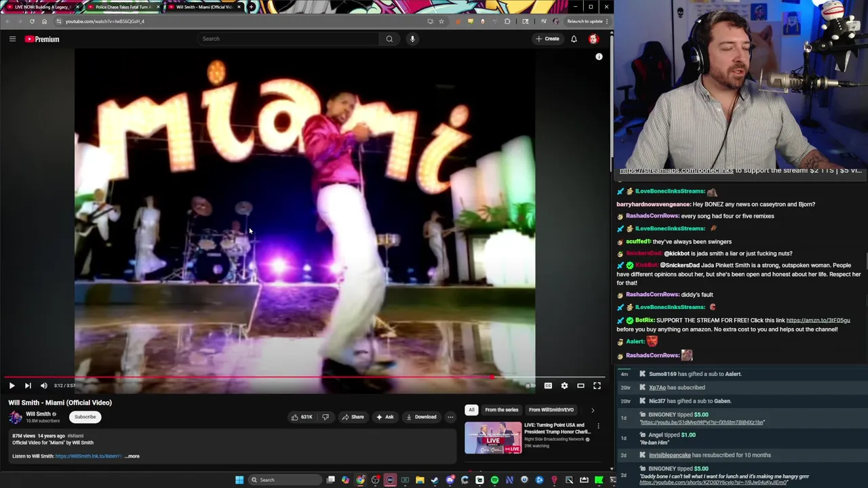This screenshot has width=868, height=488.
Task: Download the video
Action: click(x=421, y=417)
